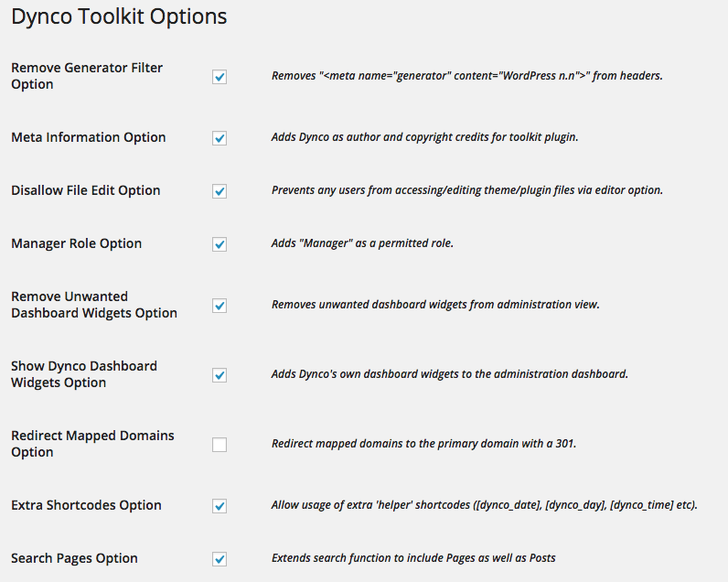Enable the Redirect Mapped Domains Option checkbox
The height and width of the screenshot is (582, 728).
click(219, 445)
